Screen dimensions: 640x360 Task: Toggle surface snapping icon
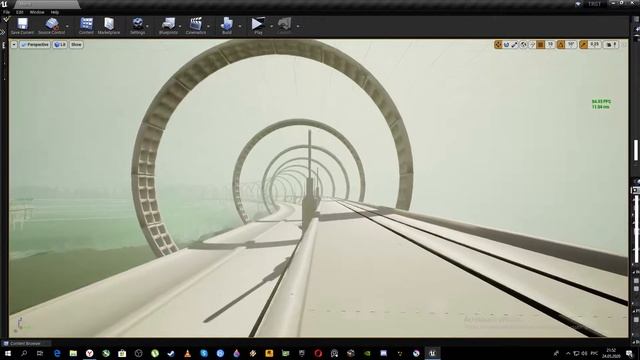pyautogui.click(x=532, y=44)
